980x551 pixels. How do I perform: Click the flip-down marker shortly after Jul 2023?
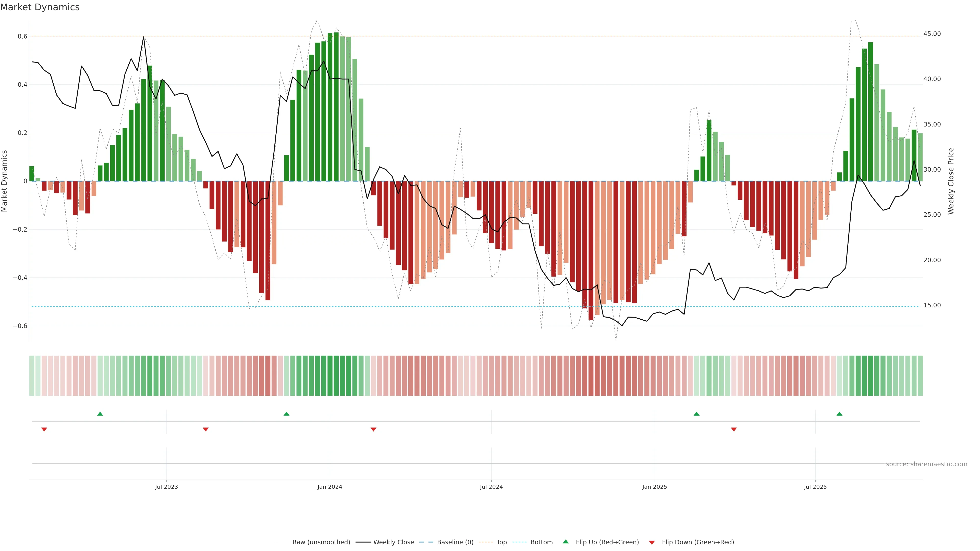(206, 429)
